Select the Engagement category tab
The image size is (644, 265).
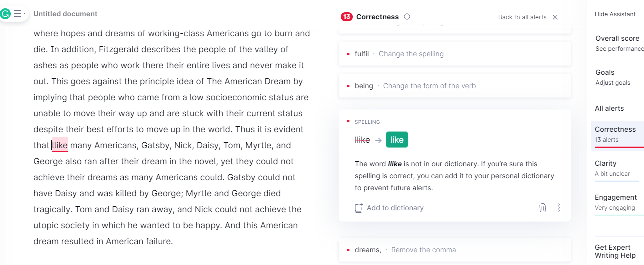[x=617, y=202]
